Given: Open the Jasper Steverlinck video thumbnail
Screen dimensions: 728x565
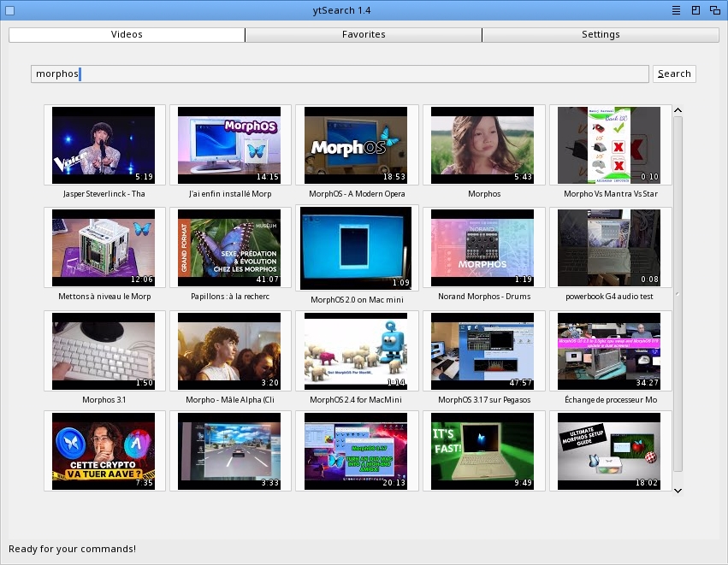Looking at the screenshot, I should click(104, 144).
